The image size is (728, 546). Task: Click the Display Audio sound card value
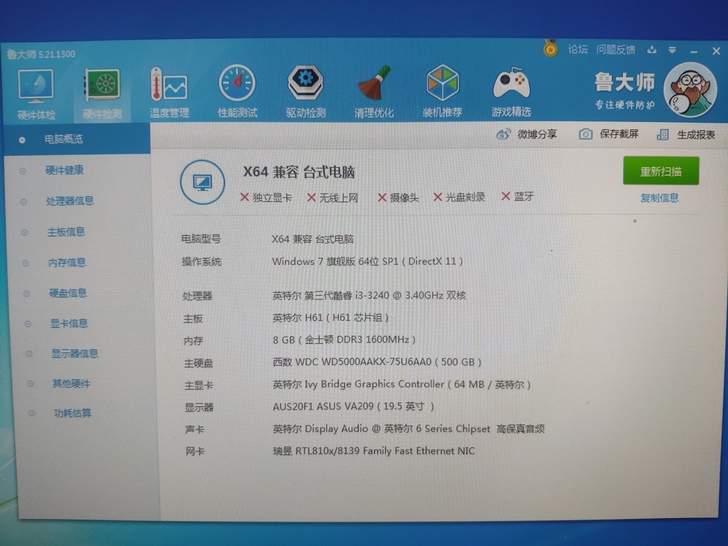[409, 429]
